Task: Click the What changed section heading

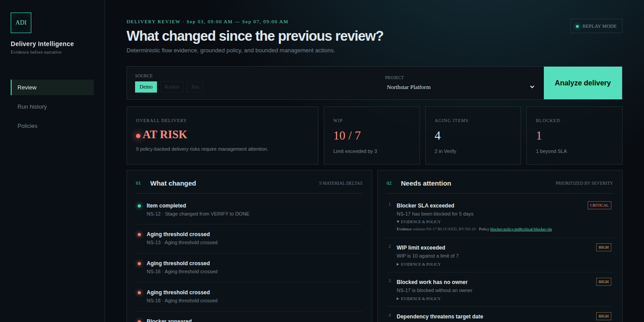Action: pyautogui.click(x=173, y=184)
